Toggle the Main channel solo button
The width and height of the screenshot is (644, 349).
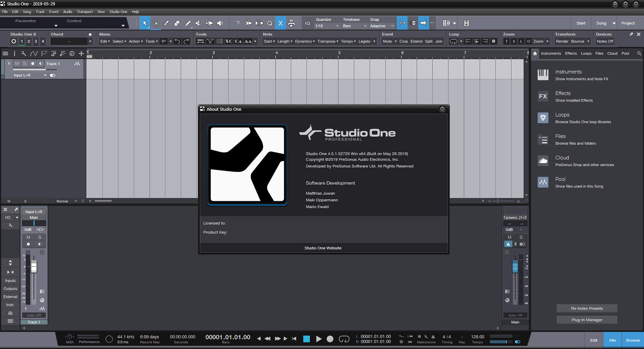521,237
